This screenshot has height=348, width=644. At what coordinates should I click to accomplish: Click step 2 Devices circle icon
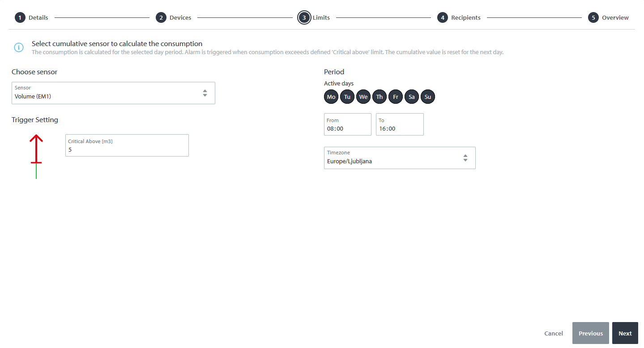point(161,17)
